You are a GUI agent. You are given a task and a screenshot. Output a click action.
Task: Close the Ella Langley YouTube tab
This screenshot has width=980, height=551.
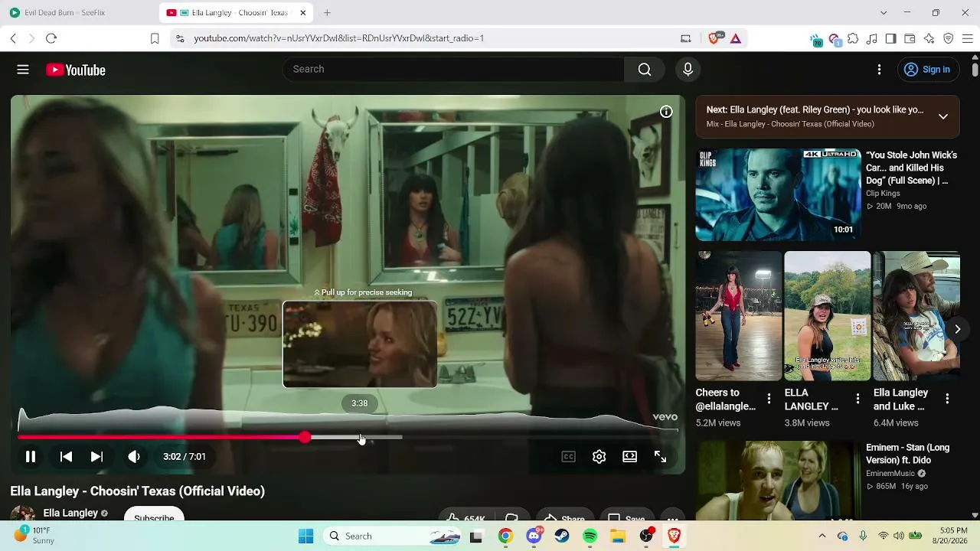click(x=302, y=13)
